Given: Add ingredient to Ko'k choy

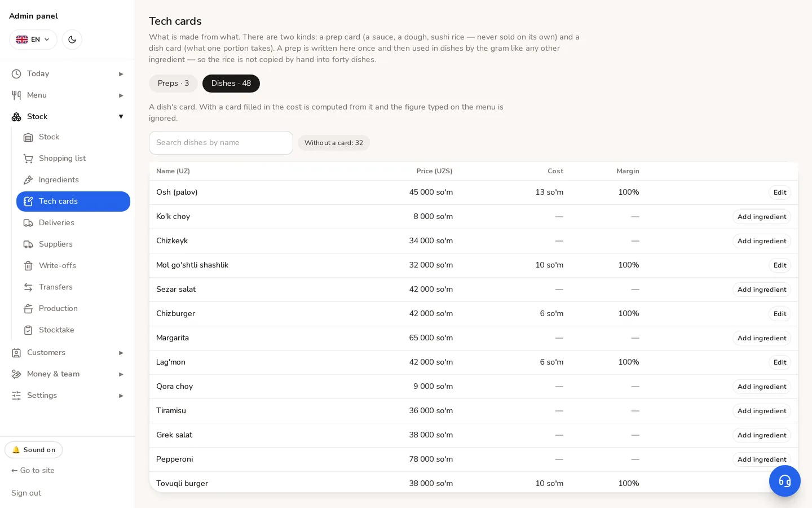Looking at the screenshot, I should coord(762,217).
